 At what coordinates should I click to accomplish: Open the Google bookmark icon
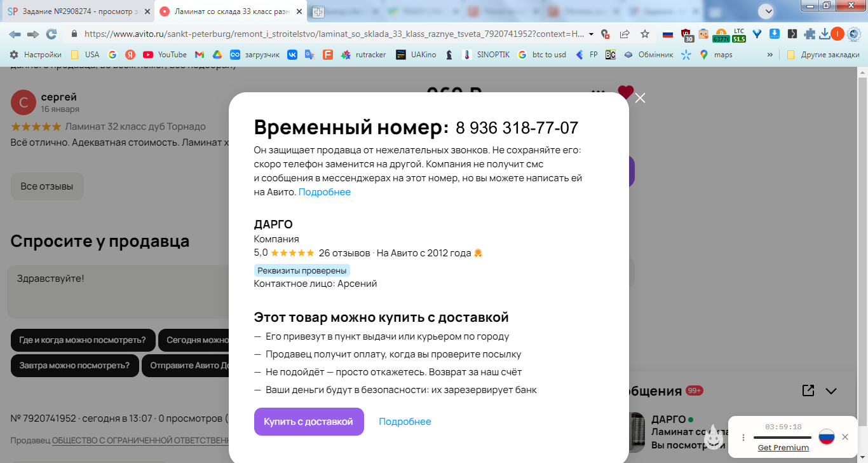112,55
